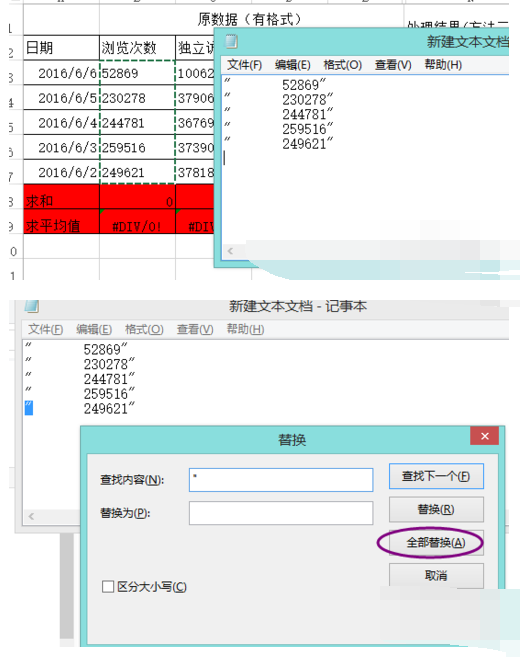Viewport: 522px width, 657px height.
Task: Click spreadsheet cell 37390
Action: click(x=195, y=147)
